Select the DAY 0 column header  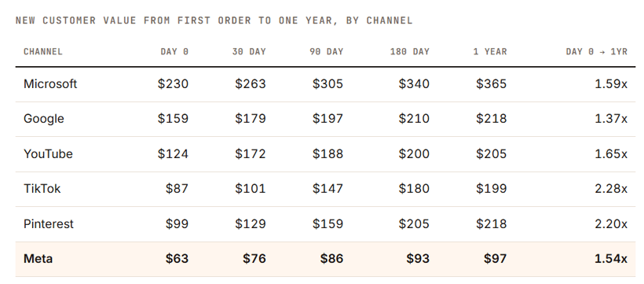174,52
